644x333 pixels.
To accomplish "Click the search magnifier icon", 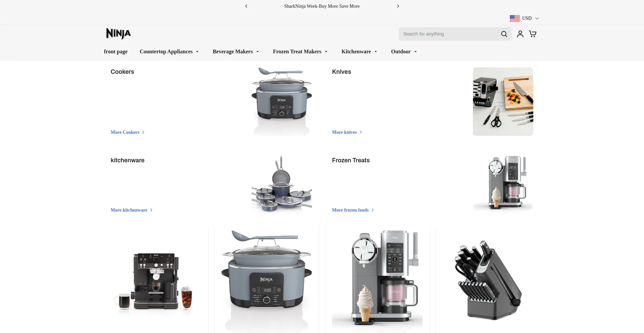I will point(504,34).
